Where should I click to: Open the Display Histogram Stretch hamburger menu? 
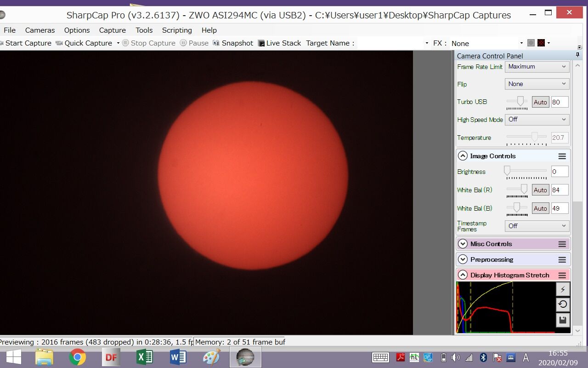tap(562, 276)
